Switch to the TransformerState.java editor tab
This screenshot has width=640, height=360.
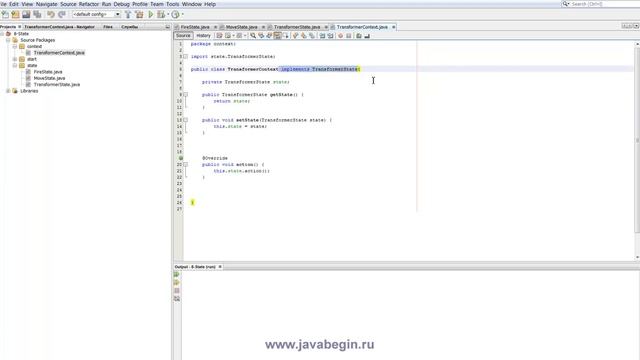point(297,27)
